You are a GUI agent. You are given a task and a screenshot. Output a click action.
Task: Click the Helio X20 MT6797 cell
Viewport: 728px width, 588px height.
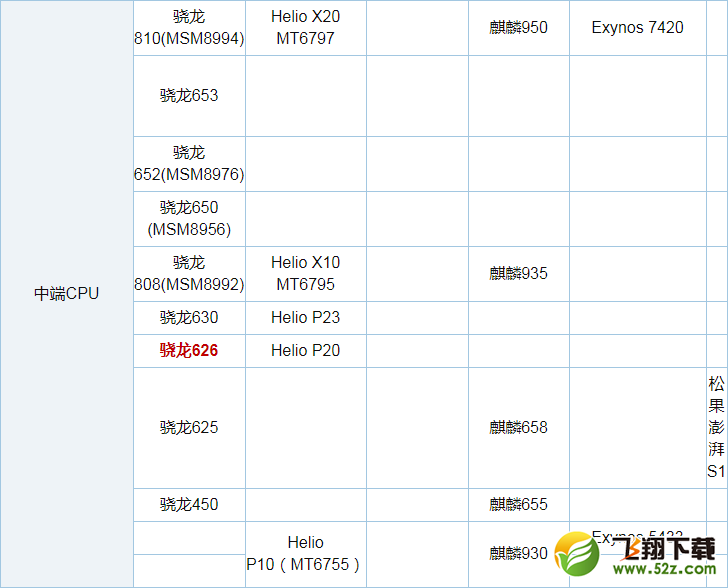(306, 28)
